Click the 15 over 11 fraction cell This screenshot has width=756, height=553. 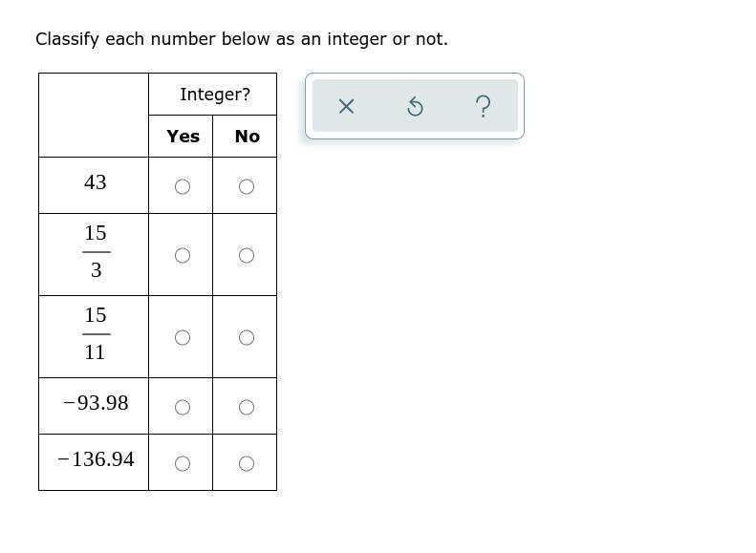point(94,337)
